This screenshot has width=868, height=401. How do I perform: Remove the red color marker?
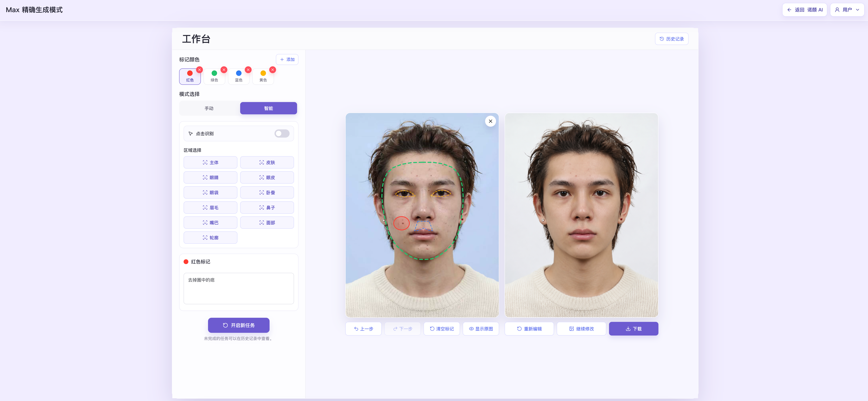pos(199,70)
